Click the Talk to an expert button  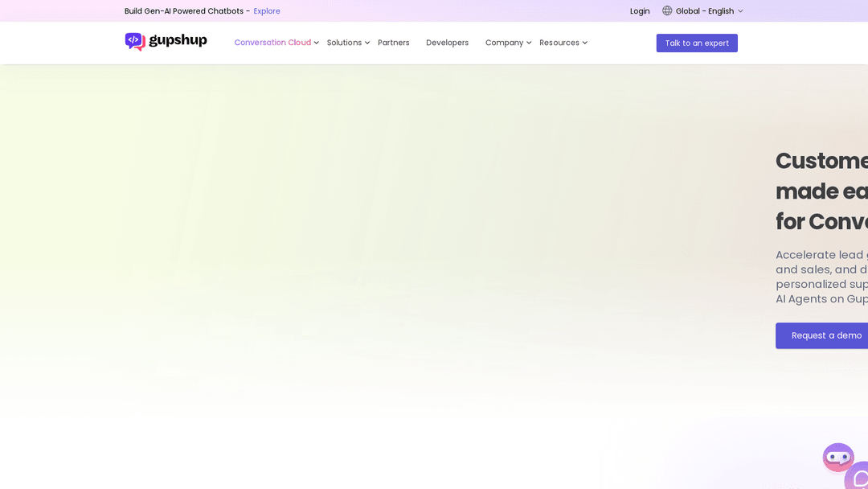pyautogui.click(x=697, y=43)
